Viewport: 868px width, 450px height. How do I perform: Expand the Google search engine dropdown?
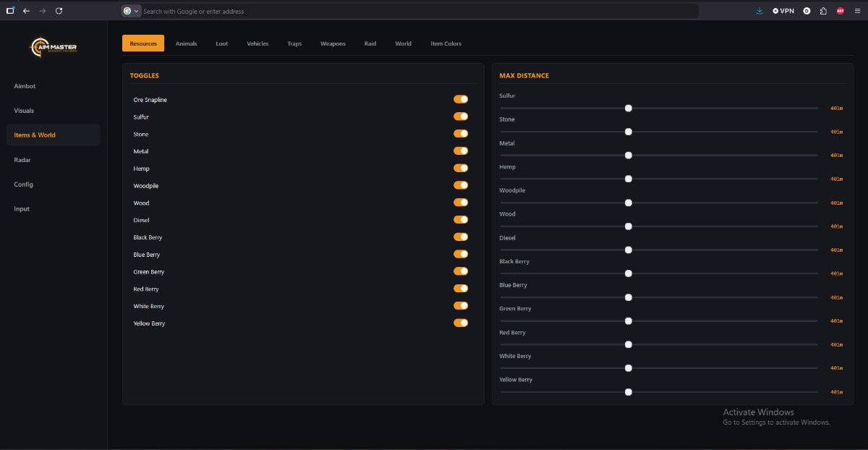(131, 11)
